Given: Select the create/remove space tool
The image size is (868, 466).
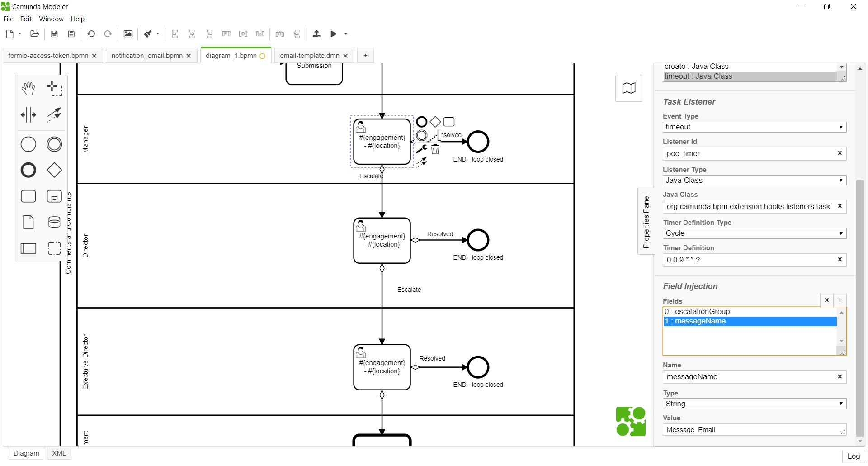Looking at the screenshot, I should tap(28, 114).
